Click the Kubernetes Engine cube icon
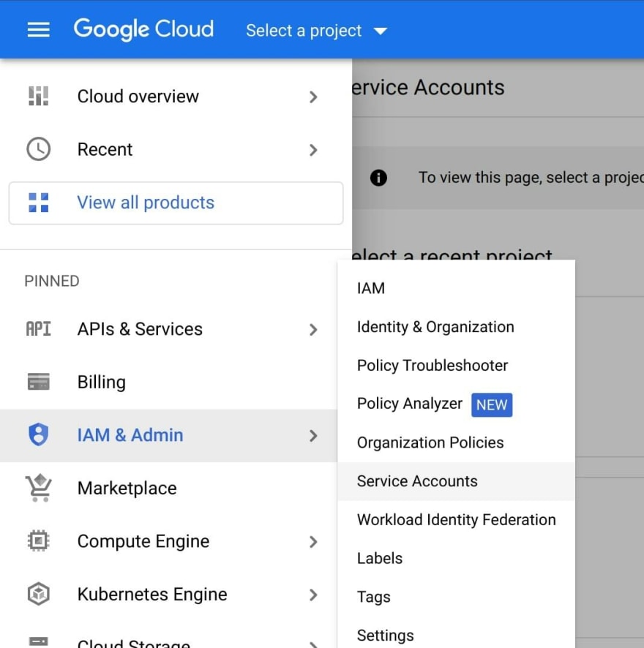This screenshot has height=648, width=644. point(39,594)
